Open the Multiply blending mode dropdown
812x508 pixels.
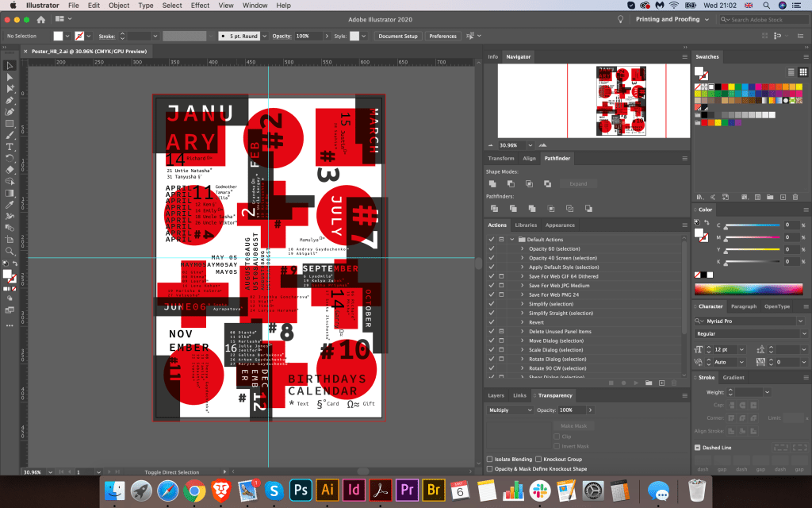point(510,410)
